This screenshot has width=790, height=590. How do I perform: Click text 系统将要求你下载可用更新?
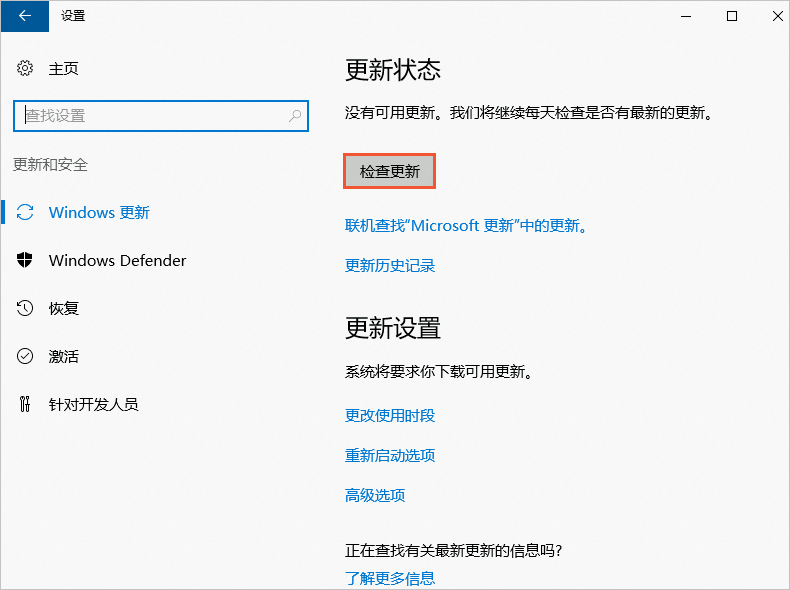coord(439,372)
